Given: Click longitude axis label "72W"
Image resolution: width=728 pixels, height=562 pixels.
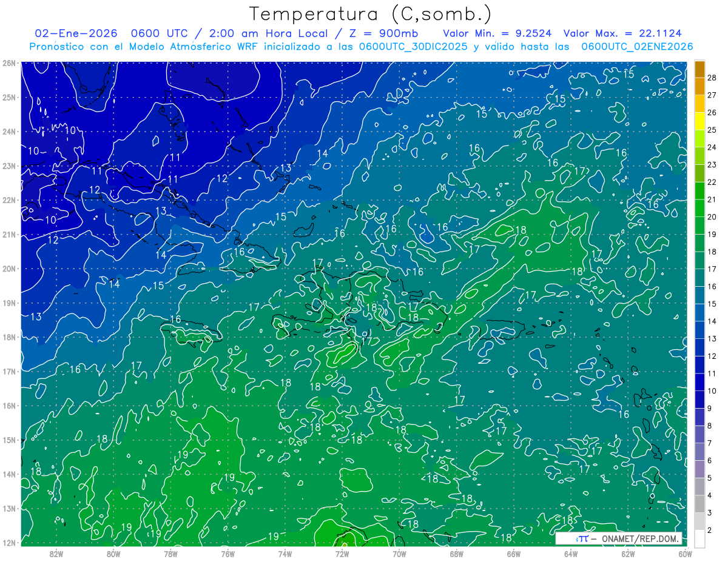Looking at the screenshot, I should 342,554.
